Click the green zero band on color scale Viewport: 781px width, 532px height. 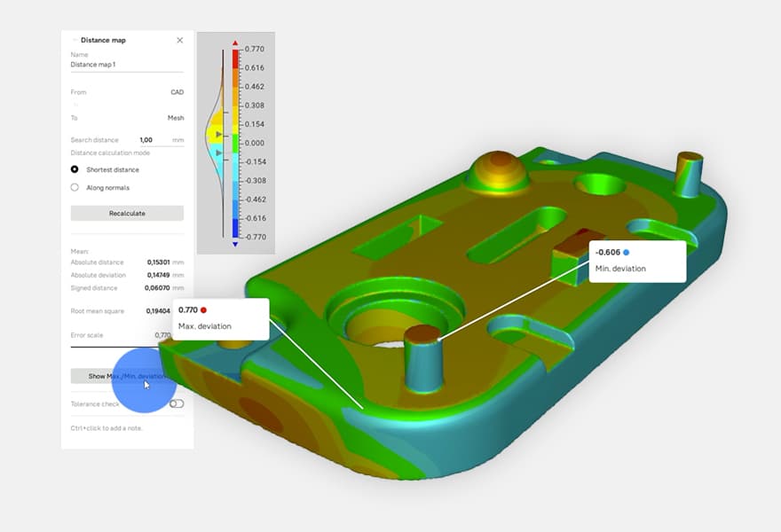click(235, 142)
